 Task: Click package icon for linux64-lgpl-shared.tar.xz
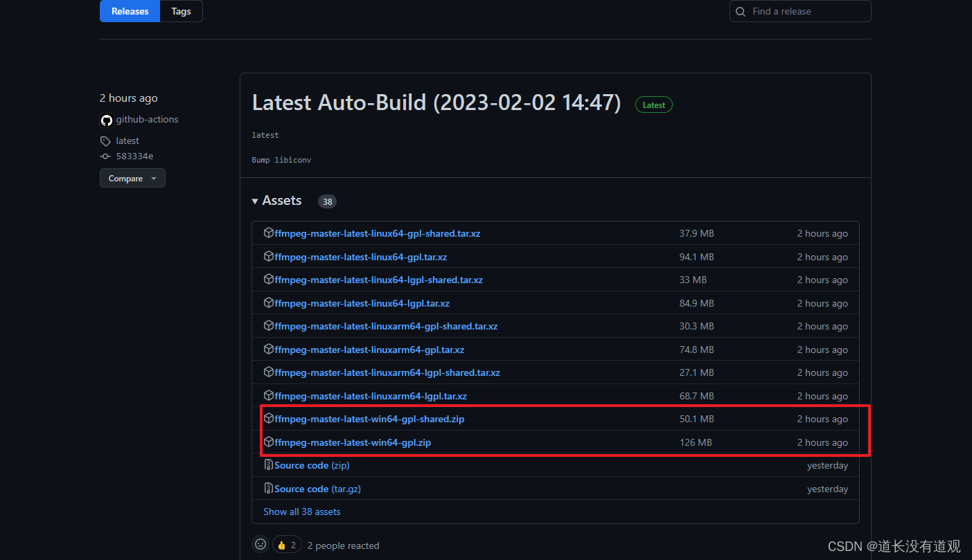269,280
